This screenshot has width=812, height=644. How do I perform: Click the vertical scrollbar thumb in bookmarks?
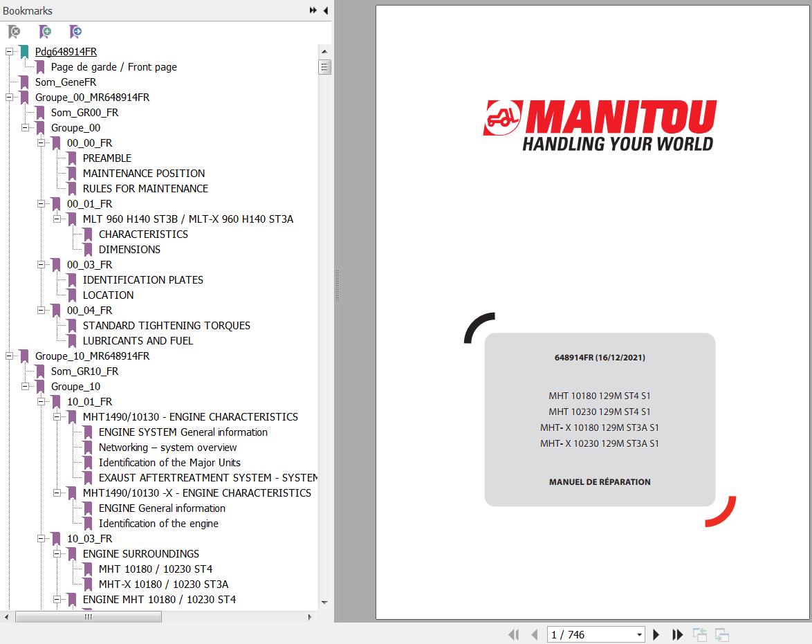[324, 67]
